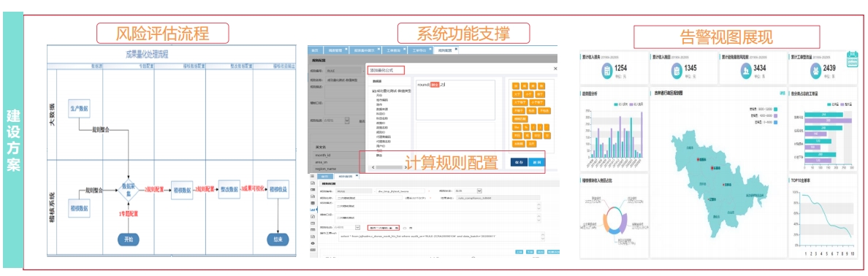Click the 保存 button in formula dialog

(519, 162)
